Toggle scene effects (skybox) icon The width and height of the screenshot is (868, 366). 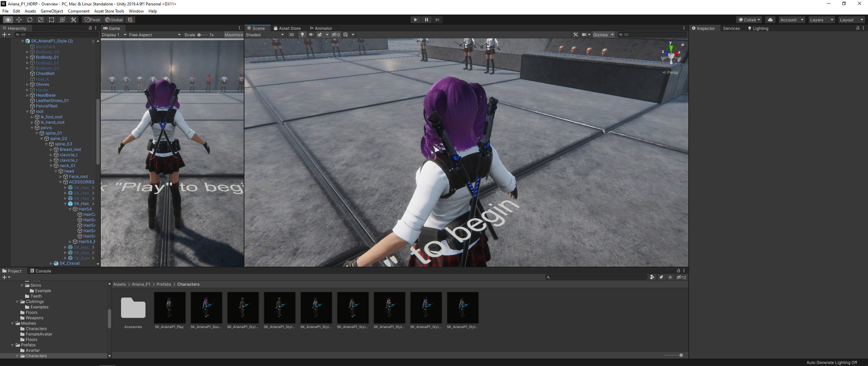coord(320,35)
